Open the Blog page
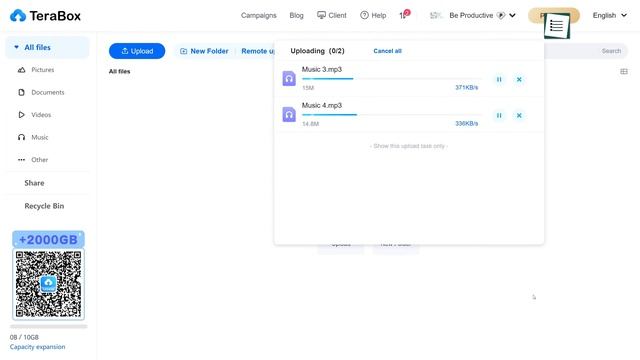 [x=296, y=15]
